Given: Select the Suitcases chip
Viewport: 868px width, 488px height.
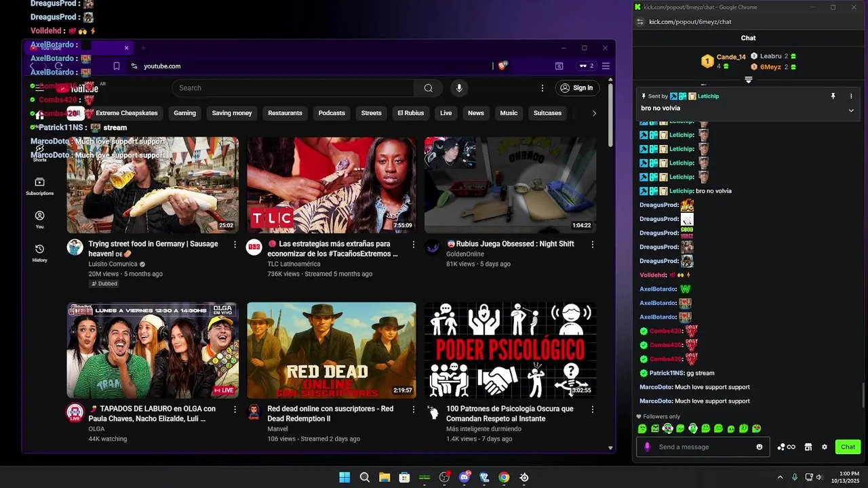Looking at the screenshot, I should (547, 113).
